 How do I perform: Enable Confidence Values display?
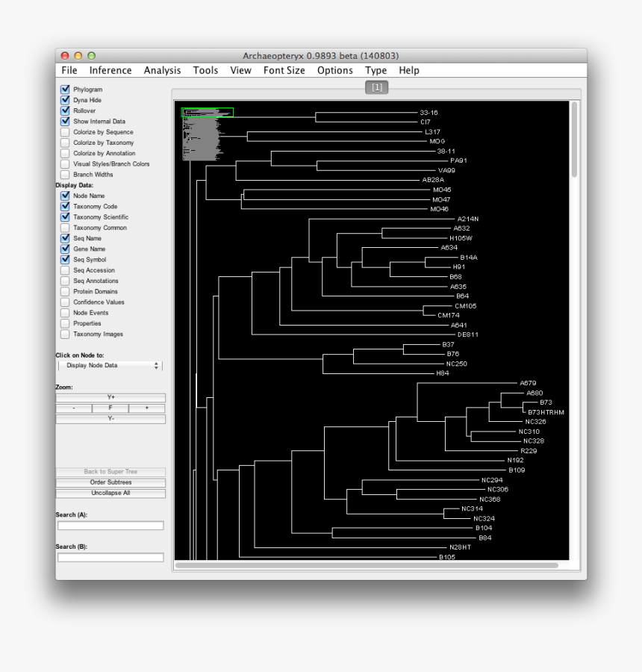point(64,302)
